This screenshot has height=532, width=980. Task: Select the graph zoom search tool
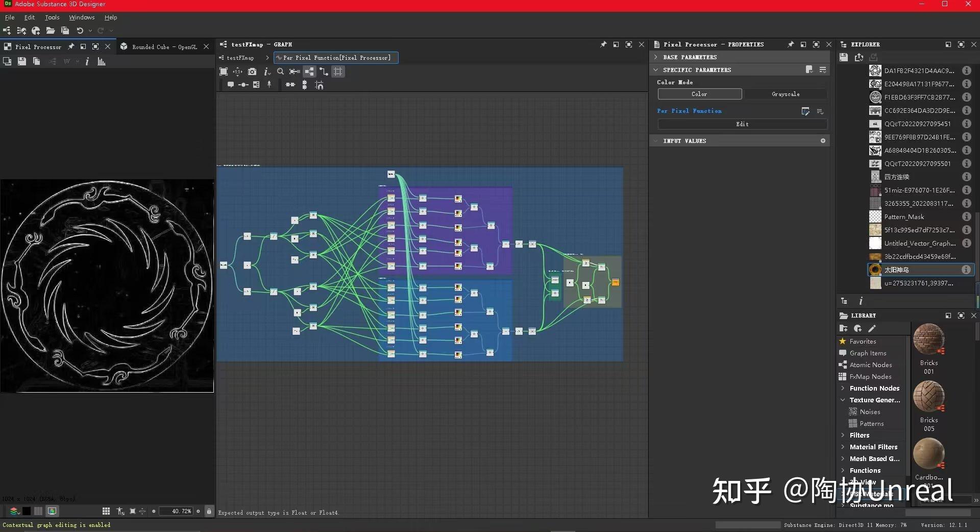[x=281, y=71]
